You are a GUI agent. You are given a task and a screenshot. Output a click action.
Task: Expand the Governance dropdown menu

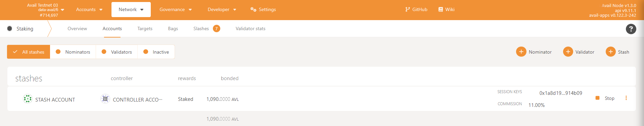point(176,9)
